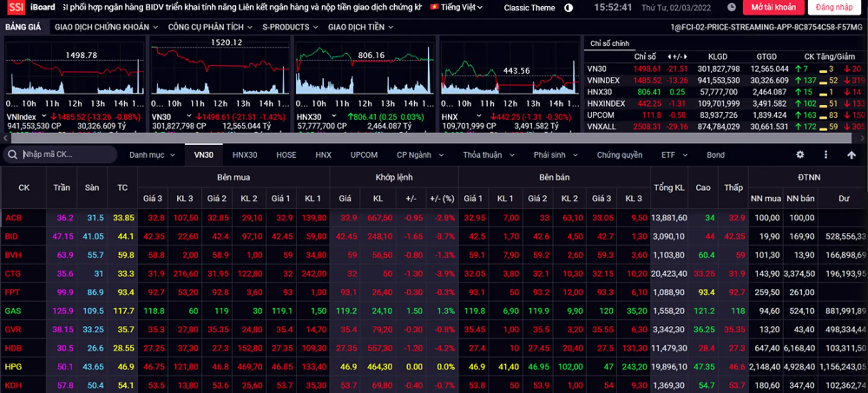Open Chứng quyền tab
This screenshot has width=868, height=393.
tap(619, 155)
